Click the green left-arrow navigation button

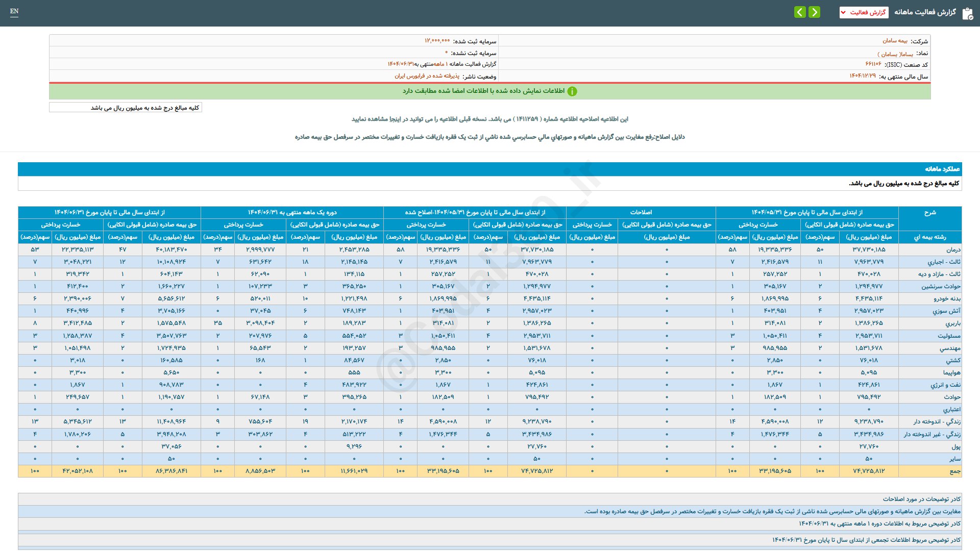click(800, 12)
